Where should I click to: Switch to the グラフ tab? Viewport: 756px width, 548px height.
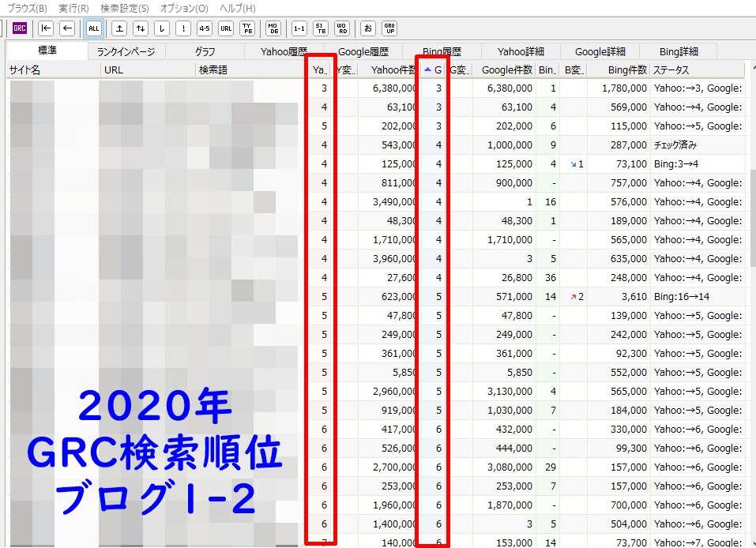click(x=205, y=51)
